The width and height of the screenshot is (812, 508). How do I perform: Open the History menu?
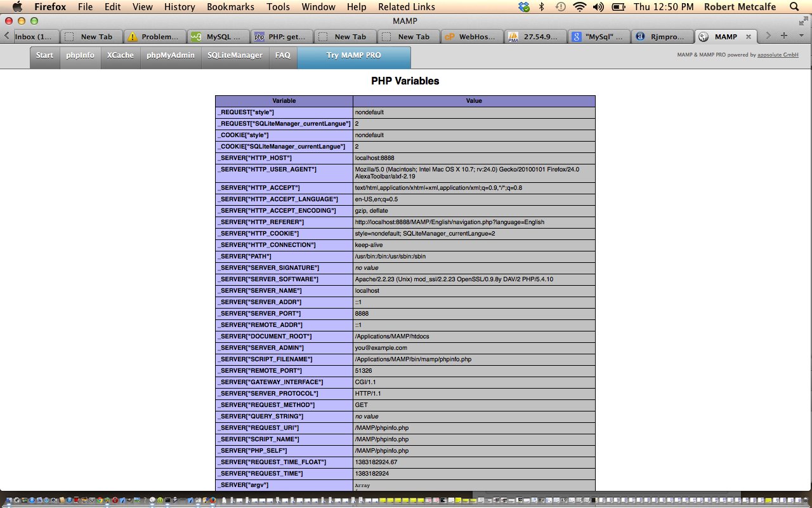click(x=180, y=7)
